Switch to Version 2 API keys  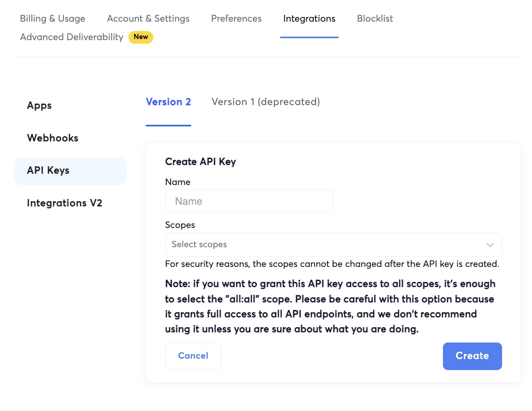point(168,102)
